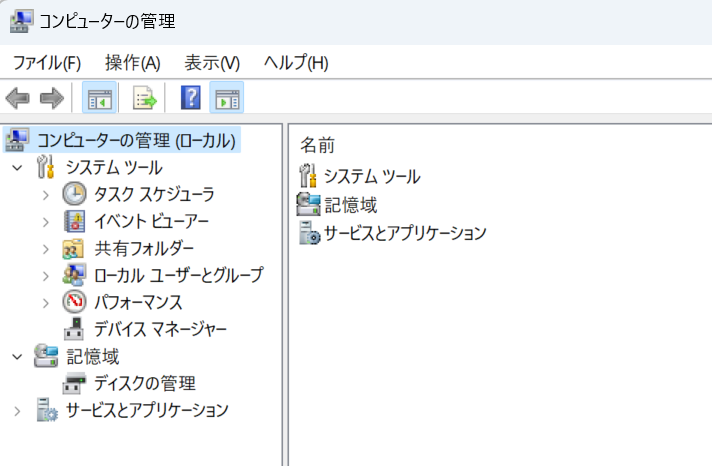Click the イベント ビューアー icon

coord(74,221)
